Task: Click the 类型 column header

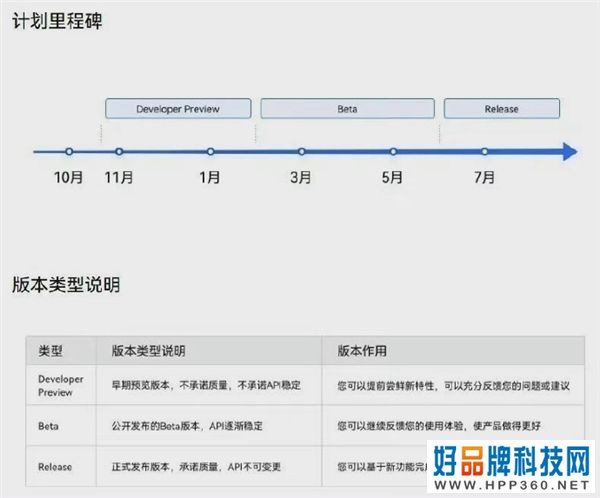Action: click(50, 351)
